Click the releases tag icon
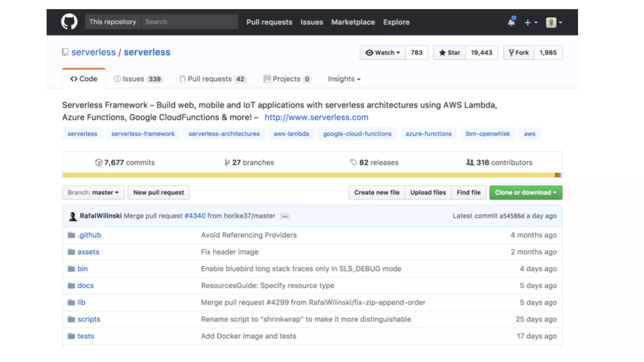Image resolution: width=644 pixels, height=362 pixels. click(x=354, y=162)
